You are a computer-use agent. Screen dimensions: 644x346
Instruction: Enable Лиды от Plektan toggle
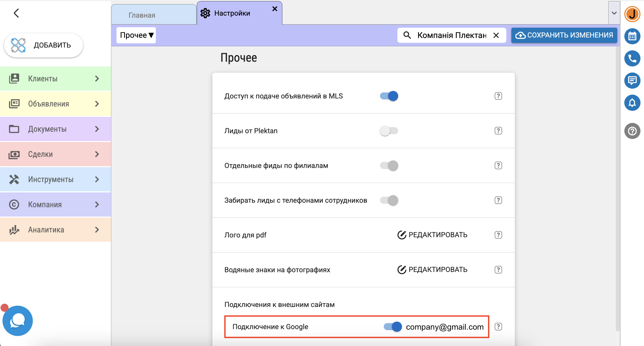(389, 131)
